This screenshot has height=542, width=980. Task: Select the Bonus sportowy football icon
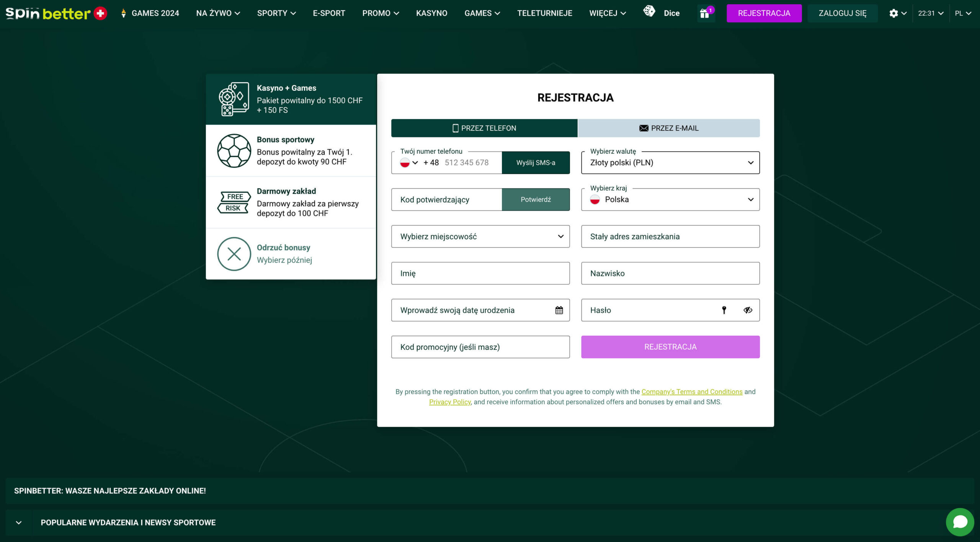tap(234, 150)
